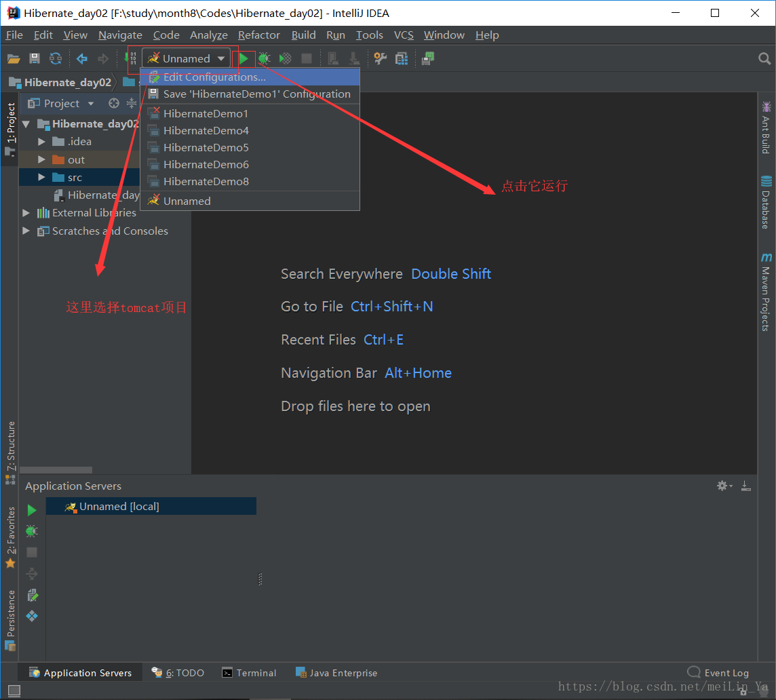Hide the Application Servers panel
This screenshot has width=776, height=700.
coord(745,486)
